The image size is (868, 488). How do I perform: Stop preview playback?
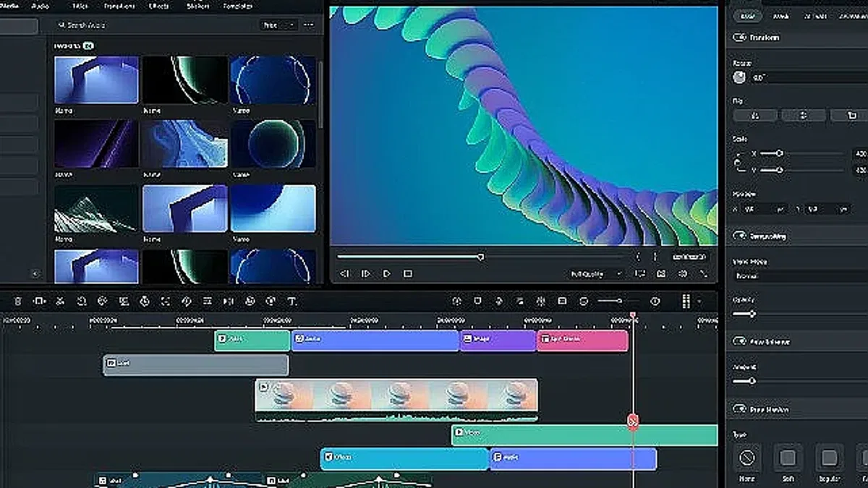(408, 273)
